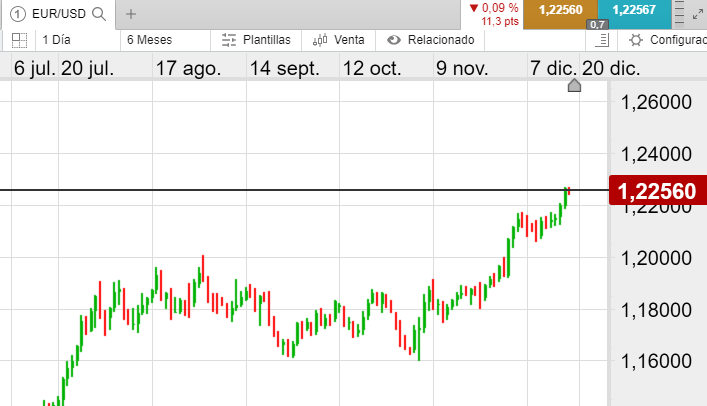
Task: Click the Venta candlestick price type button
Action: (338, 40)
